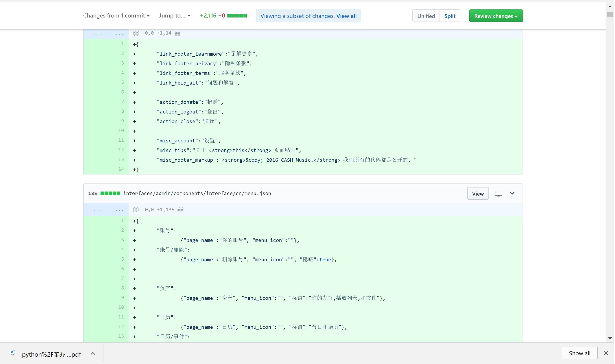The height and width of the screenshot is (364, 615).
Task: Click Show all downloads button
Action: point(579,353)
